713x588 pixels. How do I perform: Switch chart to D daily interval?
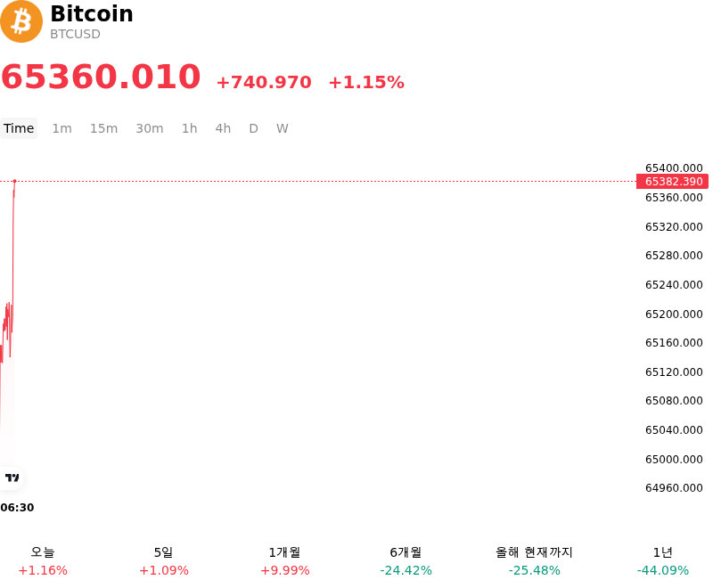click(x=253, y=128)
